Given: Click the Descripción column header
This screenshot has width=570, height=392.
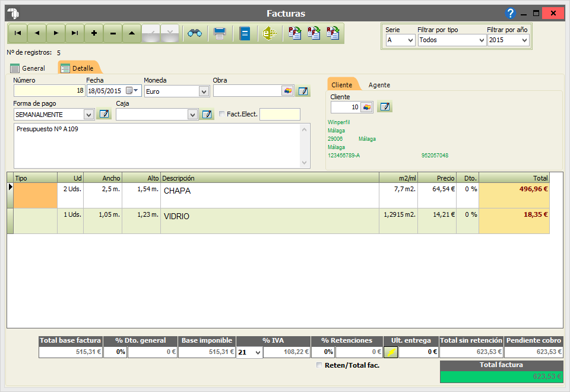Looking at the screenshot, I should (270, 178).
